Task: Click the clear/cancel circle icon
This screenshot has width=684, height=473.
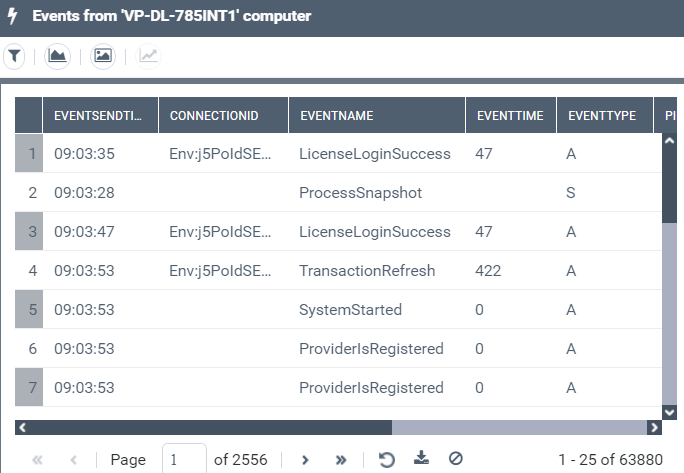Action: (x=456, y=459)
